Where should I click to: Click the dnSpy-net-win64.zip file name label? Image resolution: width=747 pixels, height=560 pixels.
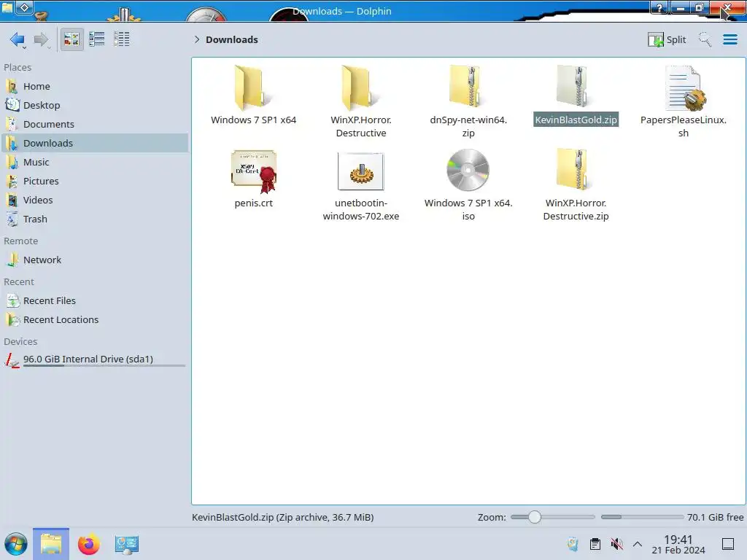[x=468, y=126]
